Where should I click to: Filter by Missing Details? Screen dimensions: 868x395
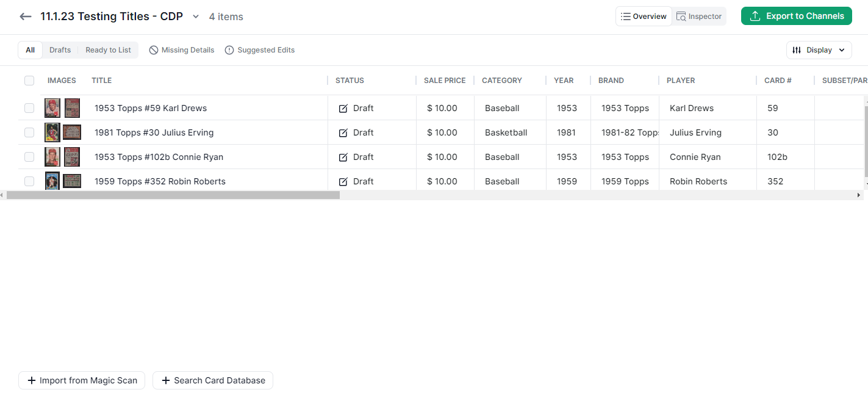(x=182, y=50)
